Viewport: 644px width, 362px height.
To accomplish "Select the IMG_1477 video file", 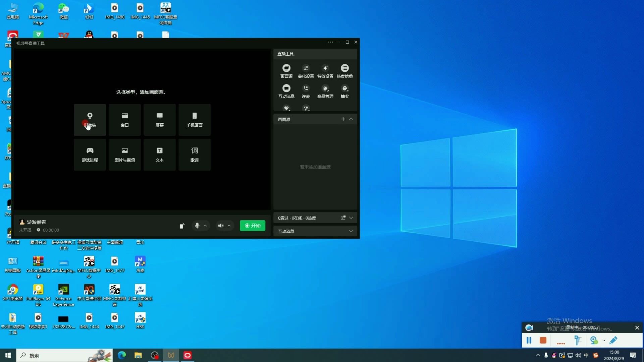I will pos(115,264).
